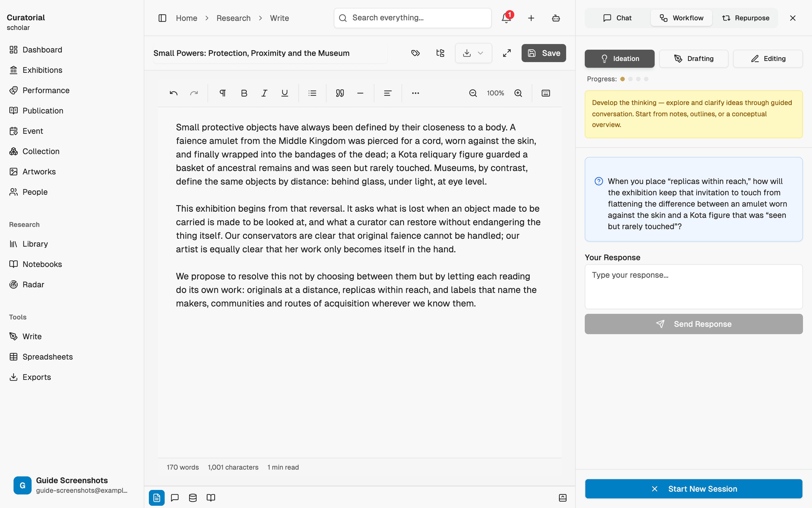Image resolution: width=812 pixels, height=508 pixels.
Task: Insert a blockquote
Action: [x=340, y=93]
